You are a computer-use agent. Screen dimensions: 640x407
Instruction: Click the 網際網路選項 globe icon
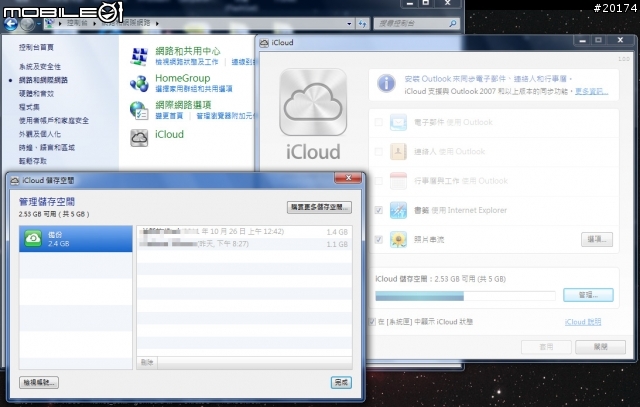139,110
